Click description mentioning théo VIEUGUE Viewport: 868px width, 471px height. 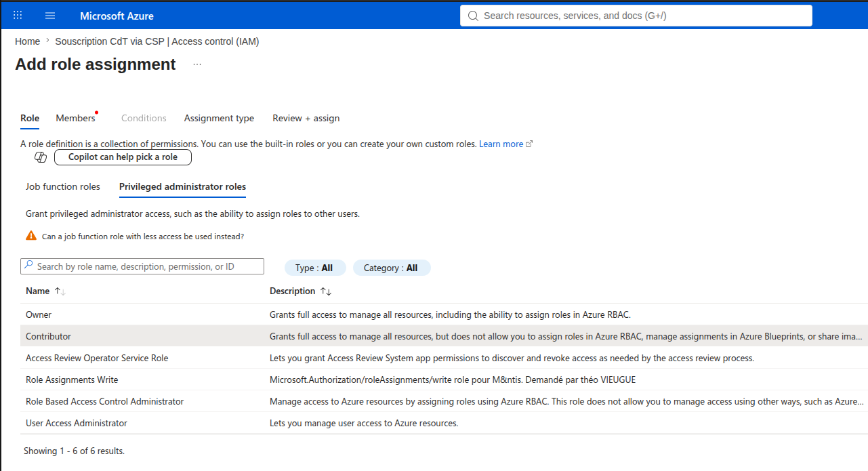tap(453, 380)
